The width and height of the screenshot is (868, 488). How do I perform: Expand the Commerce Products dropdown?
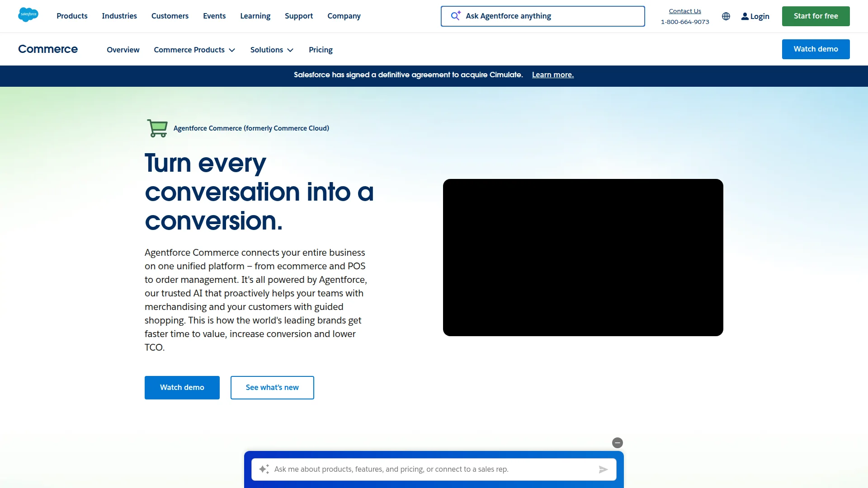(194, 50)
